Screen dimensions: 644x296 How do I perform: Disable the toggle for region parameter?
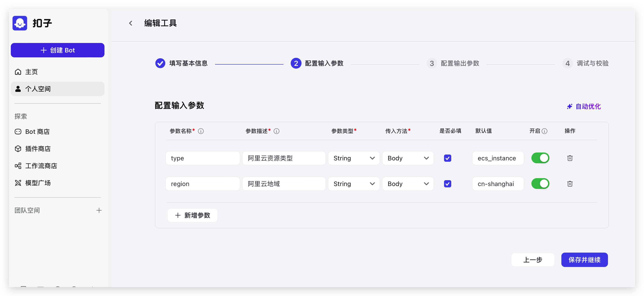[x=540, y=184]
